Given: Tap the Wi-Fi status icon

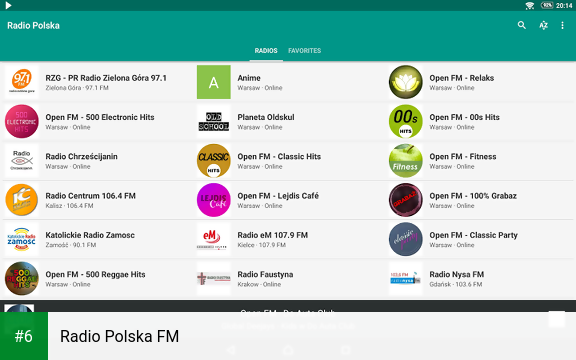Looking at the screenshot, I should 530,6.
